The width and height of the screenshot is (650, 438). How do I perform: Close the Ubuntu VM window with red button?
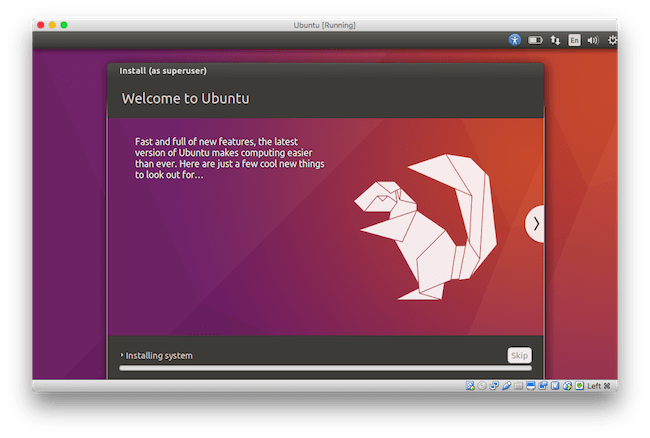pyautogui.click(x=41, y=25)
